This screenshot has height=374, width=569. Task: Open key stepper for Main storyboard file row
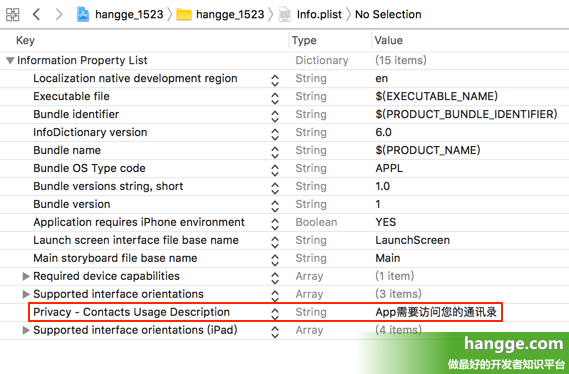click(275, 260)
